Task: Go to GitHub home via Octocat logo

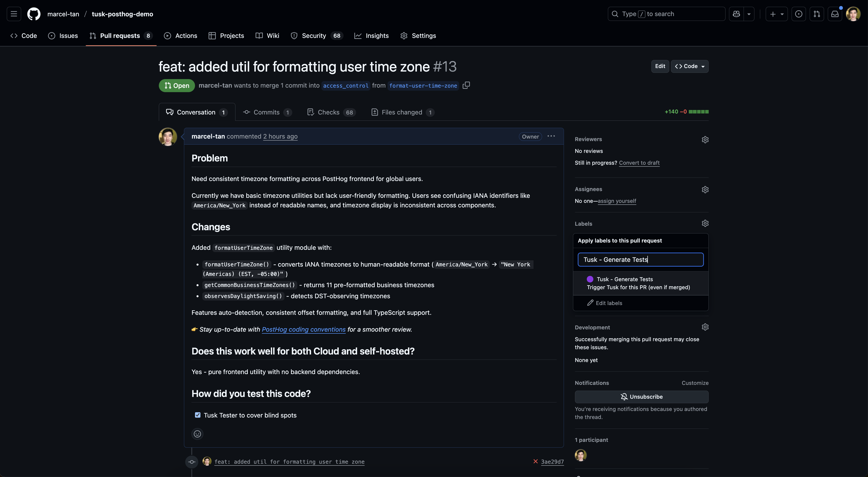Action: [34, 14]
